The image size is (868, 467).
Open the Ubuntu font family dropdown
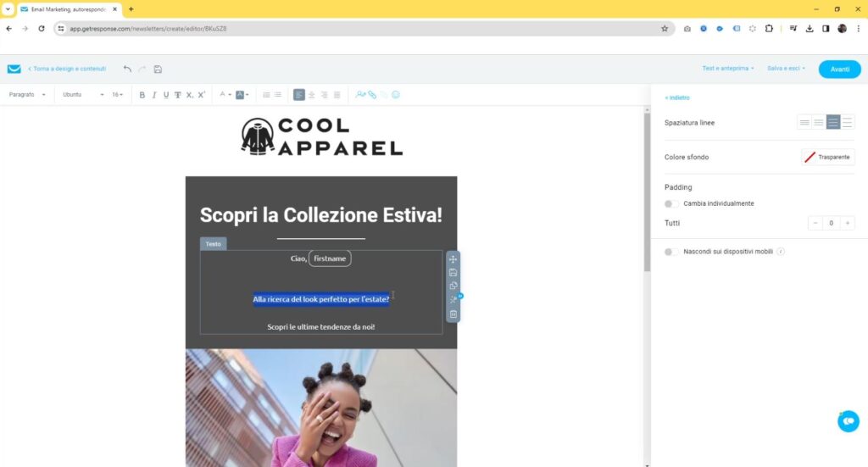tap(83, 95)
